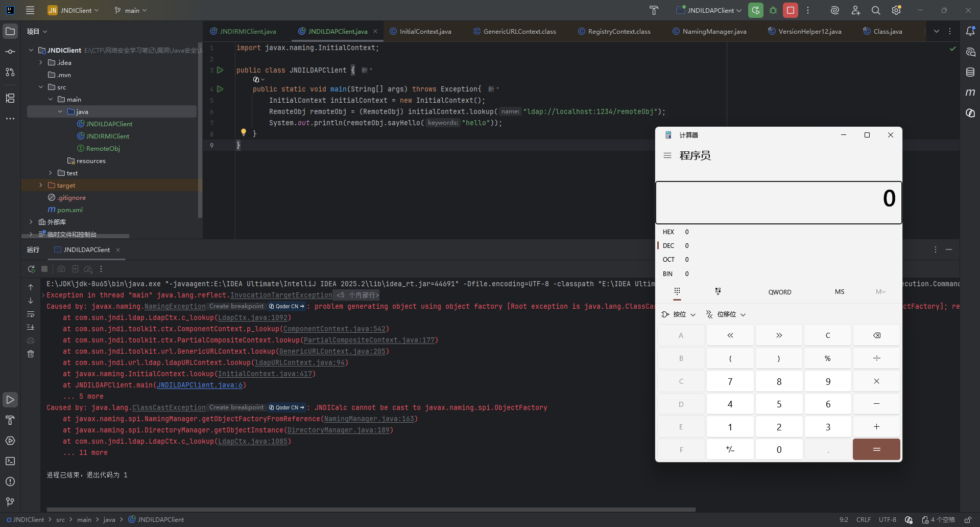Click the calculator C clear button

(828, 335)
